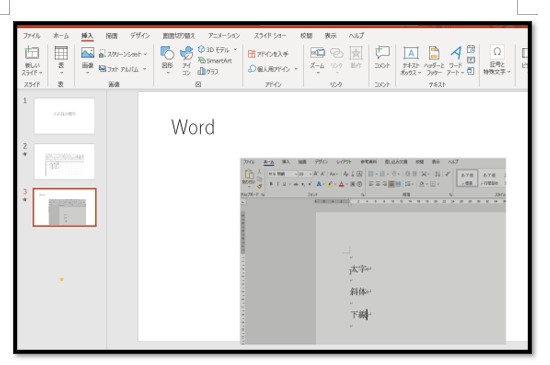Go to the アニメーション tab
Screen dimensions: 550x365
coord(224,36)
